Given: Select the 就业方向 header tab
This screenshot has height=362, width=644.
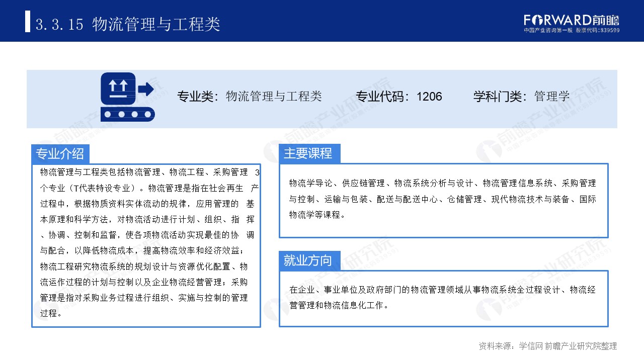Looking at the screenshot, I should click(309, 260).
